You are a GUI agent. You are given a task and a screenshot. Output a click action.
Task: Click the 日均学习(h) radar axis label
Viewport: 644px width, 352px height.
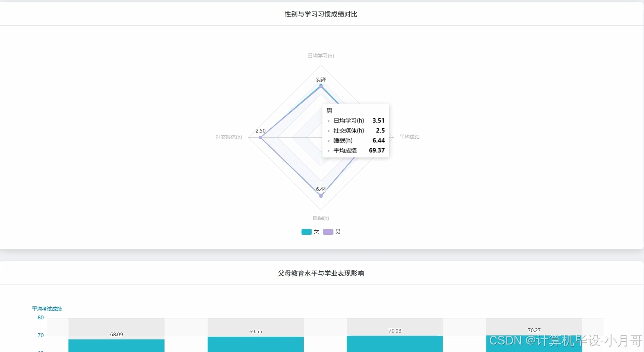(321, 55)
